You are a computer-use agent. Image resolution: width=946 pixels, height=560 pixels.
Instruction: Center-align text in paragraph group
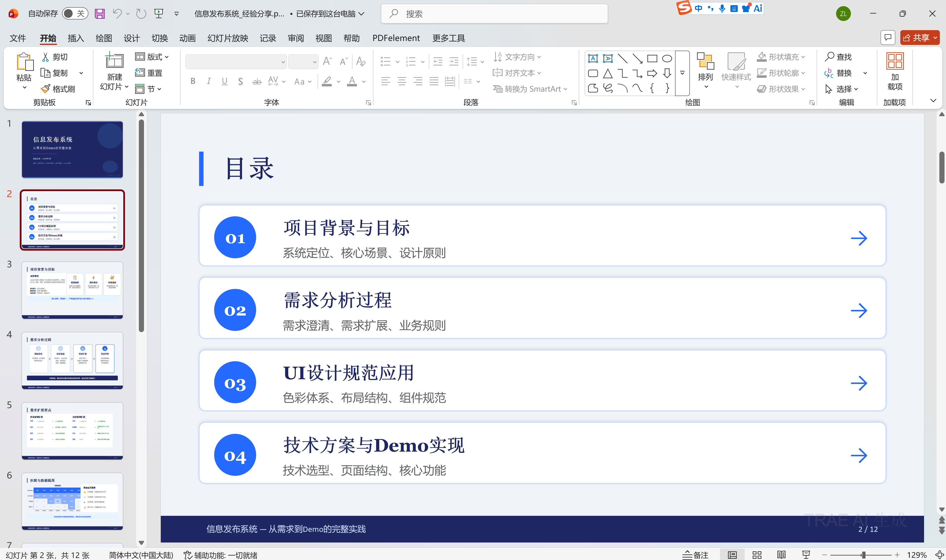402,81
